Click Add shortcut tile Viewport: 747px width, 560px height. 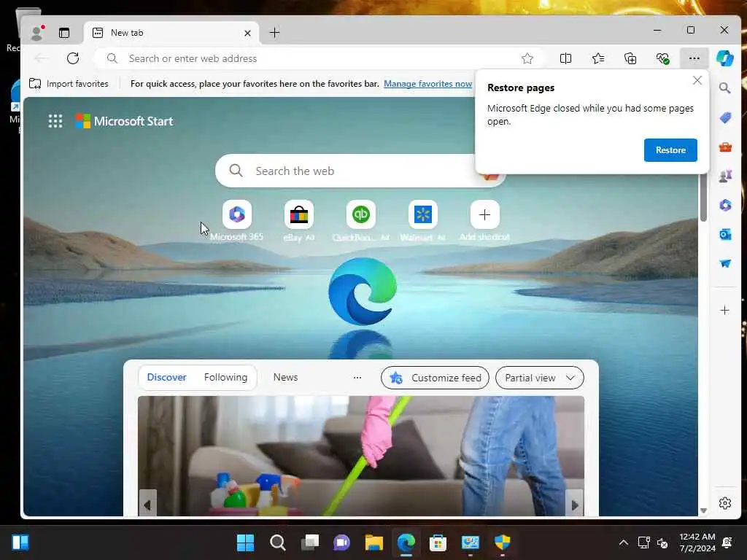tap(484, 215)
